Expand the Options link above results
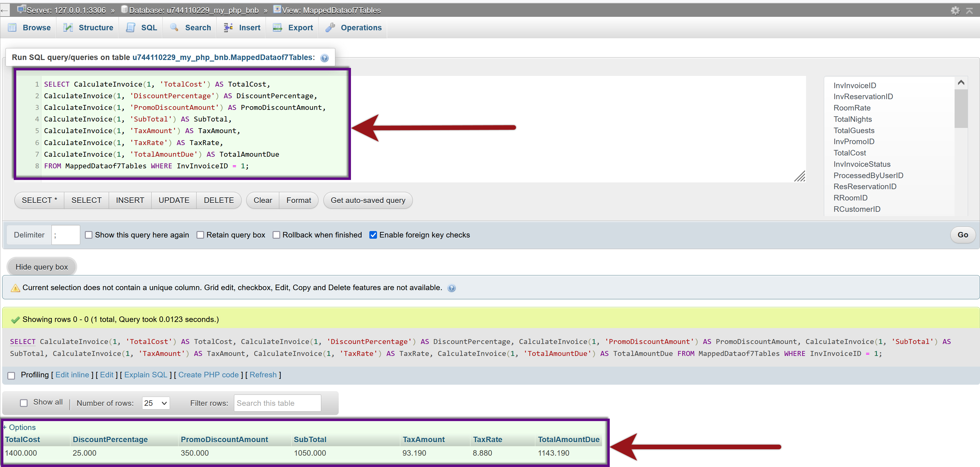The image size is (980, 467). pyautogui.click(x=22, y=427)
